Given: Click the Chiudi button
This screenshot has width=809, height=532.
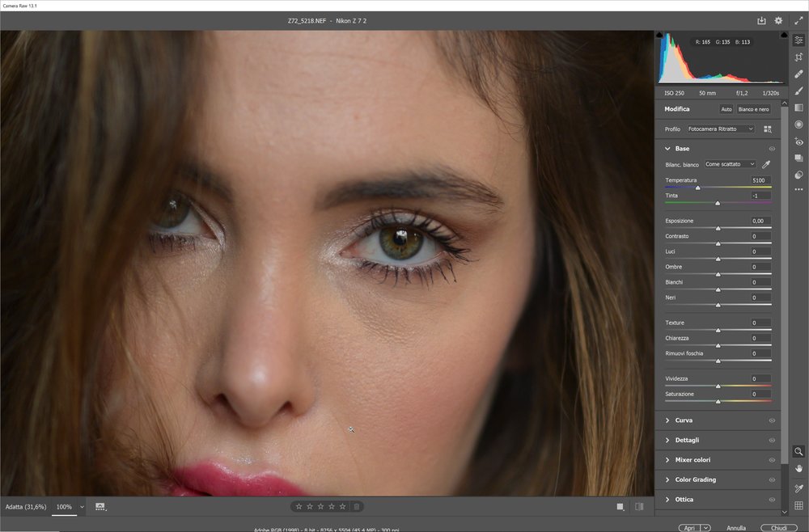Looking at the screenshot, I should click(x=778, y=528).
